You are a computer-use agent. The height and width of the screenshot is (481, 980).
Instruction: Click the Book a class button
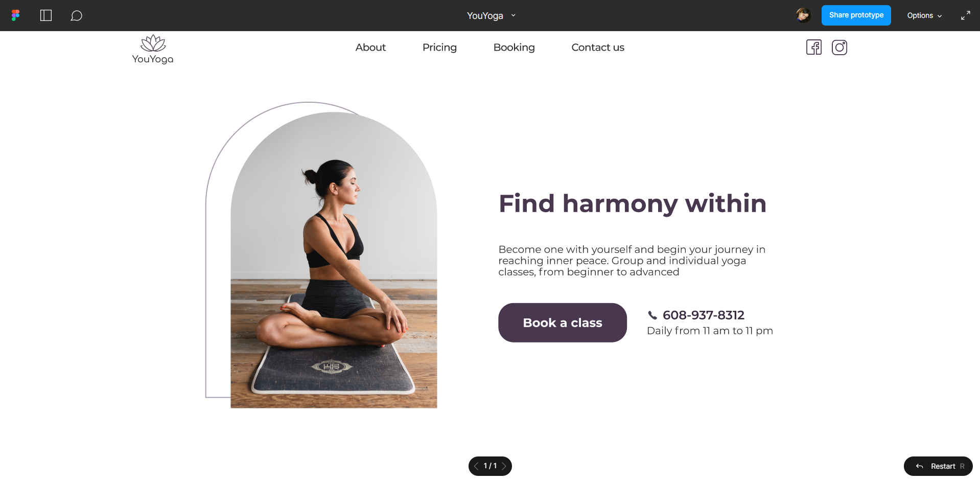[x=563, y=323]
